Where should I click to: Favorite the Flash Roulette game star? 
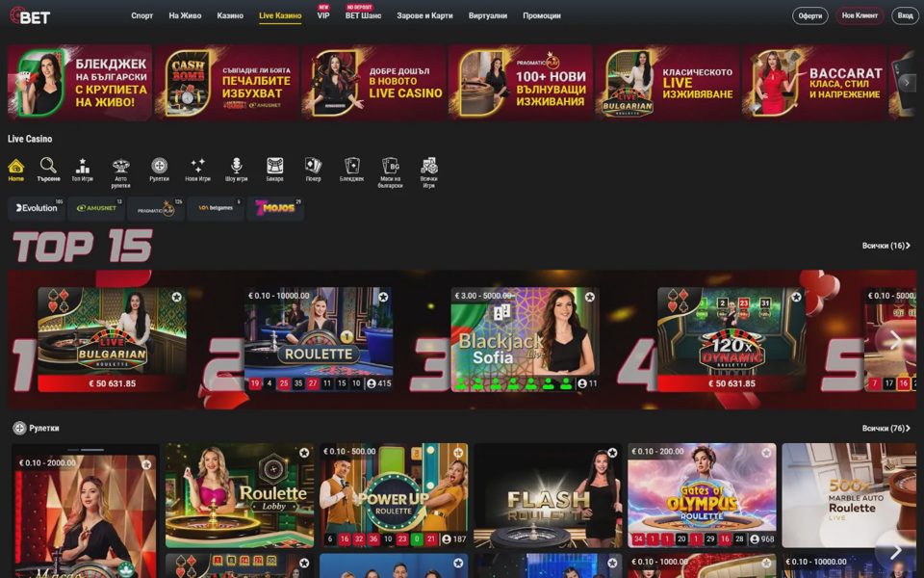pyautogui.click(x=613, y=453)
